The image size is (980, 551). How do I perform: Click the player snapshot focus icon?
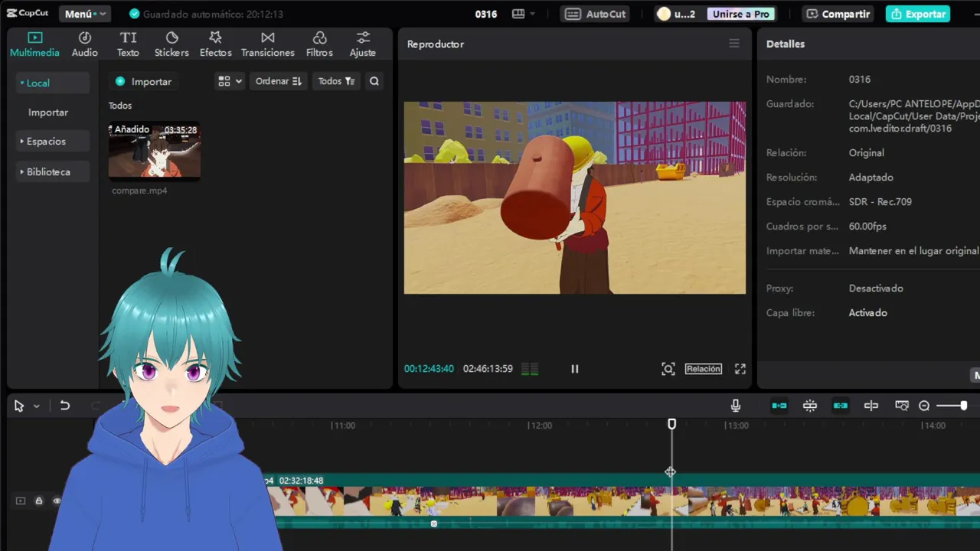tap(668, 369)
